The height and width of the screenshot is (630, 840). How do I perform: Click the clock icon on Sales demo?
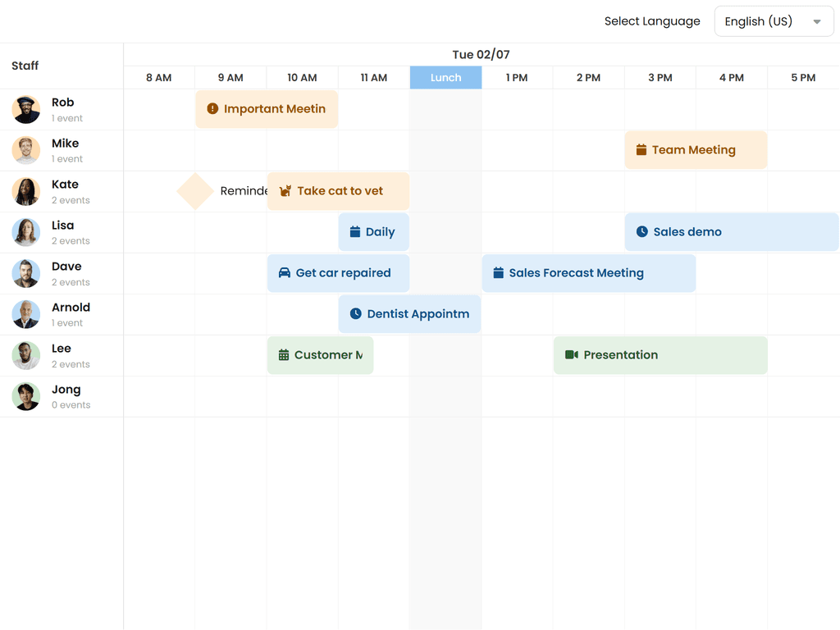[x=642, y=232]
